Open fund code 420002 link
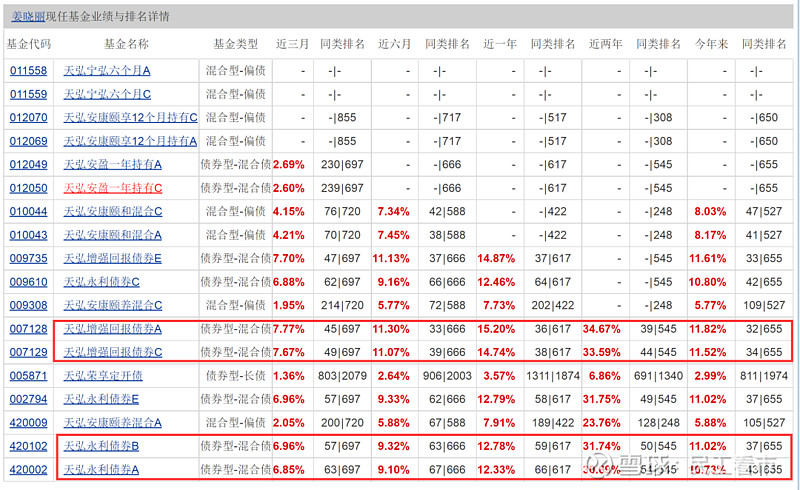Screen dimensions: 800x490 (29, 470)
